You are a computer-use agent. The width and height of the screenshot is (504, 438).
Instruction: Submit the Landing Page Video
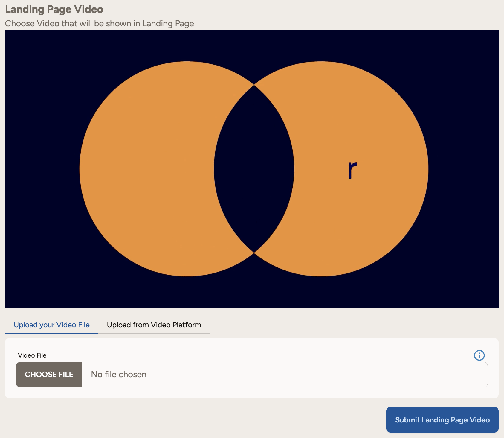point(442,420)
